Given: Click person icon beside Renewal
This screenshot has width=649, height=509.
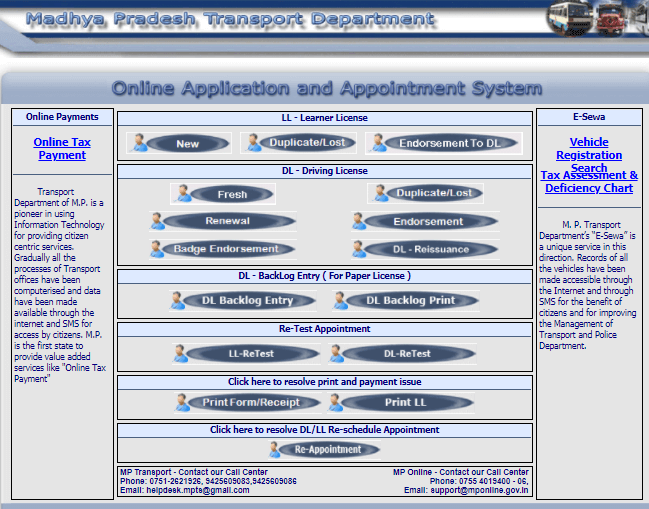Looking at the screenshot, I should pos(157,221).
